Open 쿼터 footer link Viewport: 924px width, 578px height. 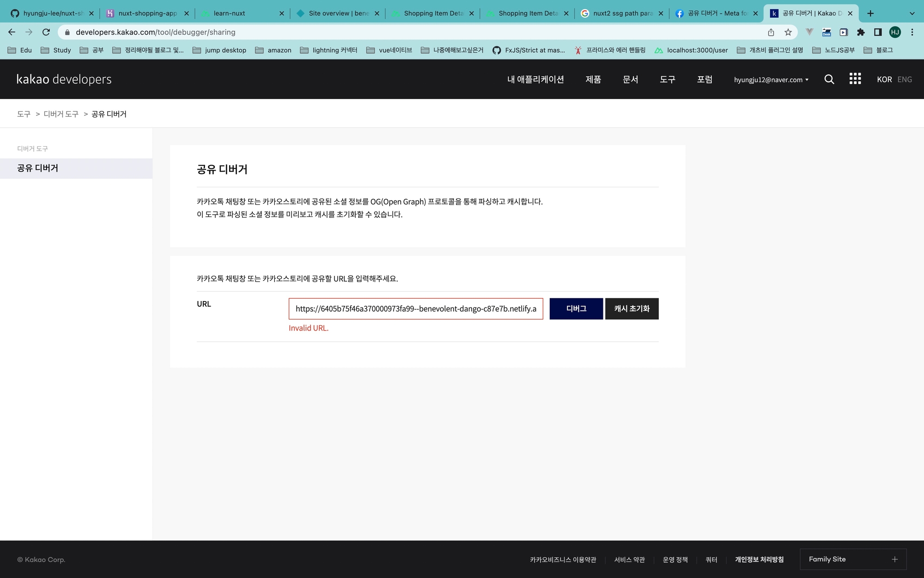[711, 560]
